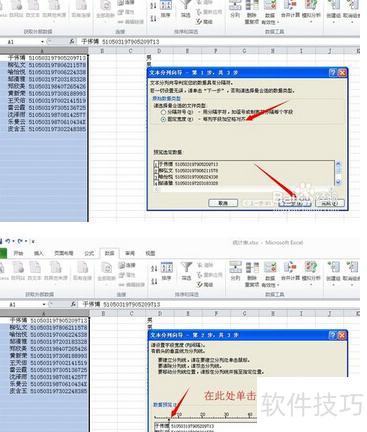
Task: Click 取消 button in step 1 wizard
Action: [x=223, y=203]
